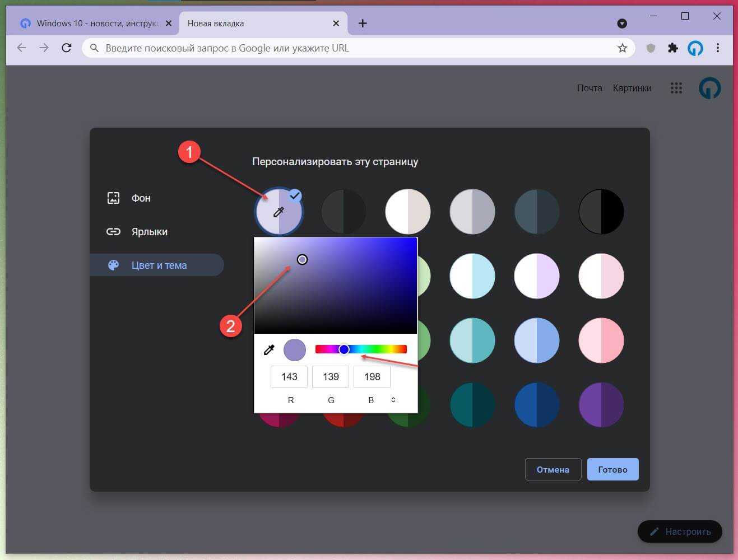Select the black and dark gray theme swatch
The image size is (738, 560).
601,212
